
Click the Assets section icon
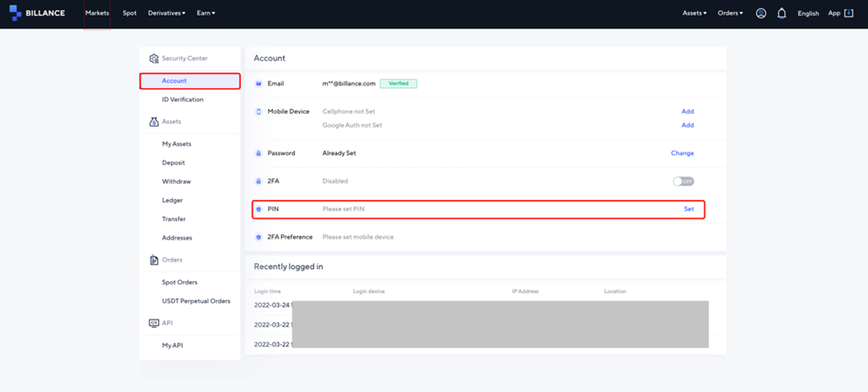coord(153,121)
